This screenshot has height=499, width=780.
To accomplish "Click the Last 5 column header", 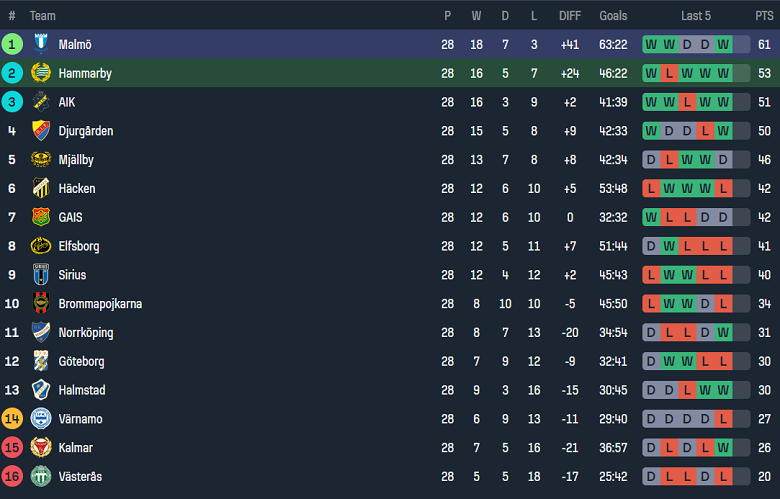I will click(696, 16).
